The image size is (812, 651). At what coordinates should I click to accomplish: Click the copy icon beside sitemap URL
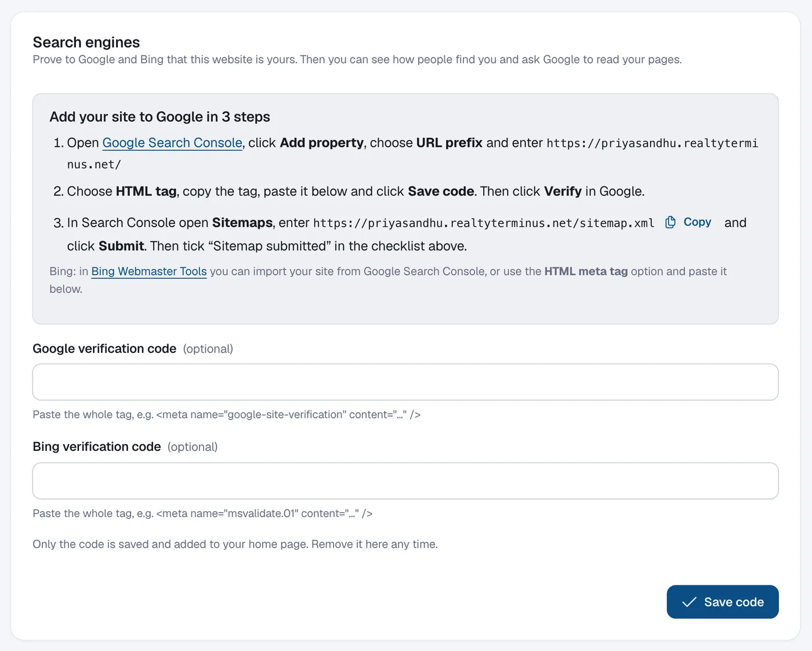click(670, 222)
